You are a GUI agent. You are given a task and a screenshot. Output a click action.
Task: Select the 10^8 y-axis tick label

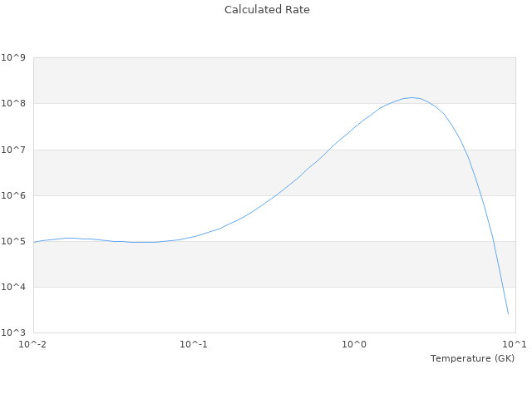pyautogui.click(x=13, y=104)
